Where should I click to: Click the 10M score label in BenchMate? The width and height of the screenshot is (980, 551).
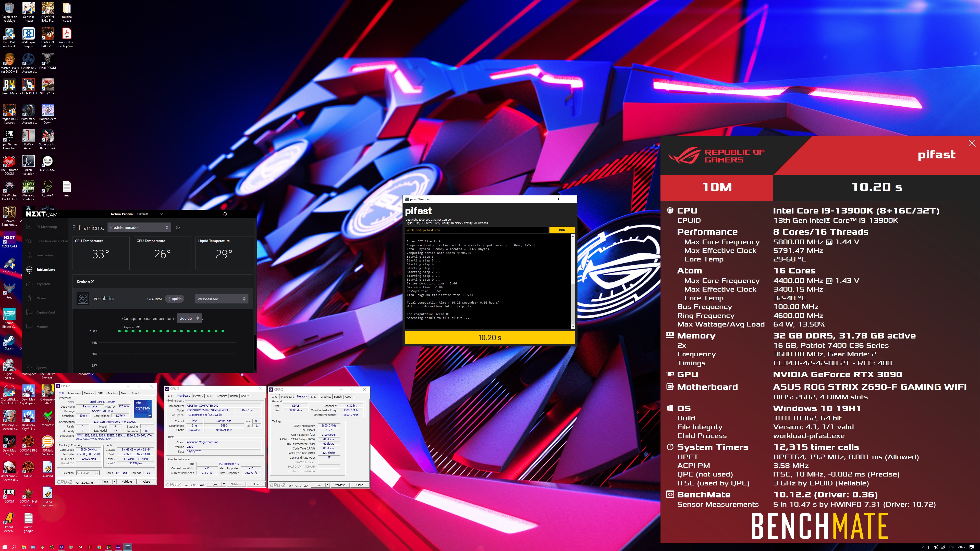tap(717, 187)
